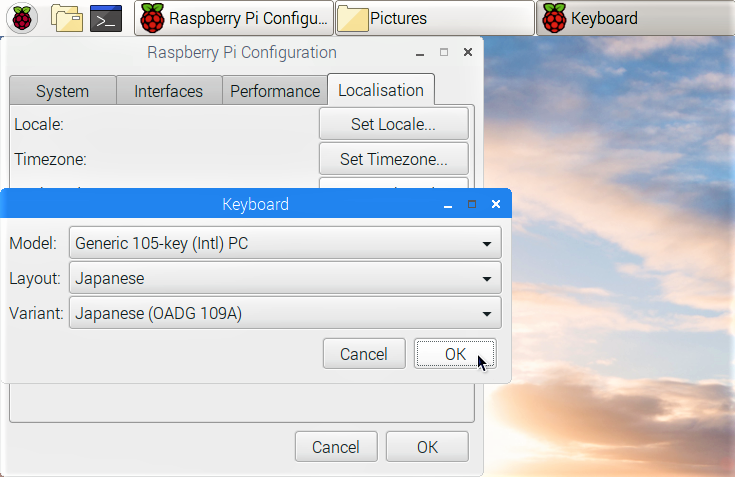Close the Keyboard dialog window
Screen dimensions: 735x477
coord(496,204)
